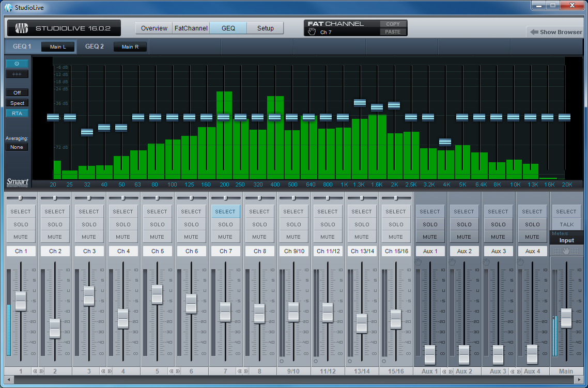This screenshot has width=588, height=388.
Task: Click the Fat Channel hand icon
Action: point(312,32)
